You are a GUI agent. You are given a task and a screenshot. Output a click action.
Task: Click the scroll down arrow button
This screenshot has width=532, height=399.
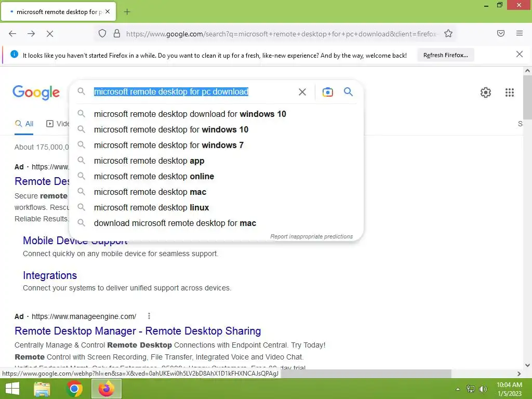tap(527, 365)
